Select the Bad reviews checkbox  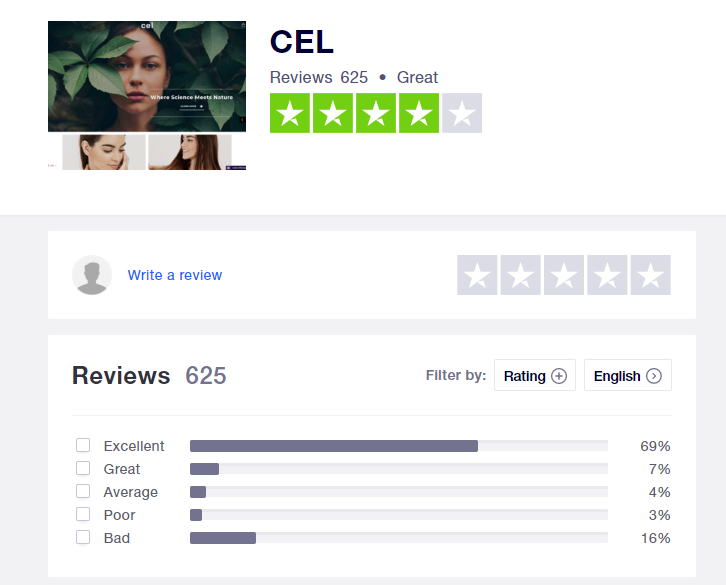pyautogui.click(x=83, y=537)
